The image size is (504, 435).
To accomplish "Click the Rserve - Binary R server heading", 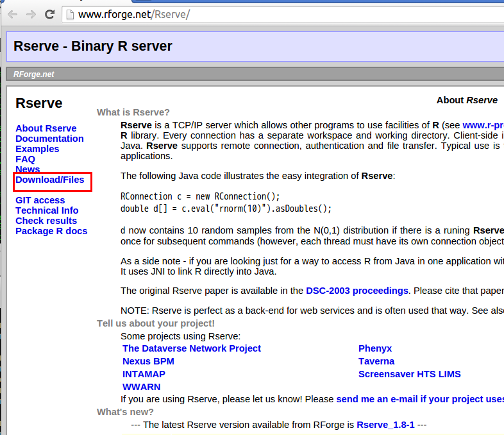I will point(93,46).
